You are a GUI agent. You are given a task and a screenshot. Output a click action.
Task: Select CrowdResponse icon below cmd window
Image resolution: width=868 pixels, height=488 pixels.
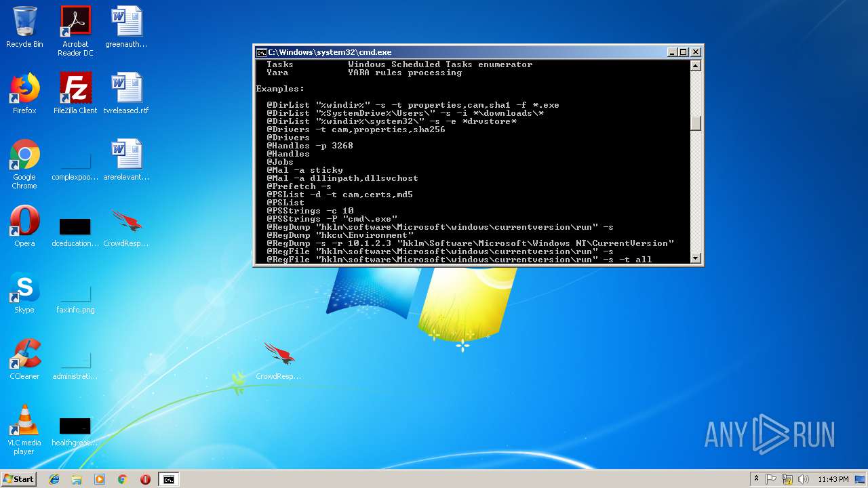click(278, 359)
